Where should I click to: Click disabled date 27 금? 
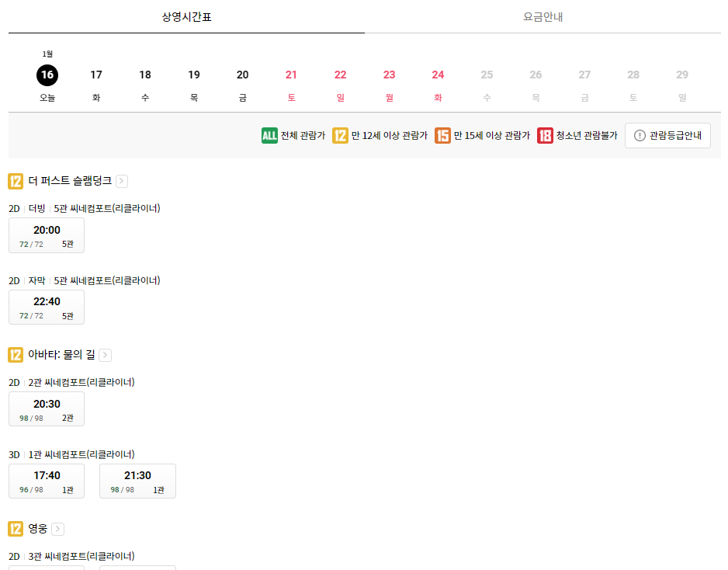pos(584,85)
